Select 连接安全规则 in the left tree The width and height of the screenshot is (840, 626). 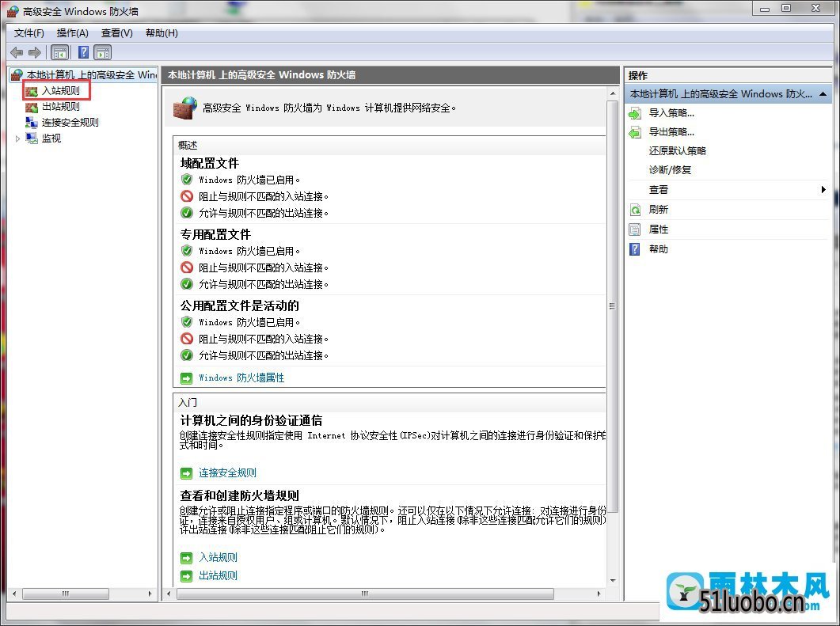pos(70,122)
